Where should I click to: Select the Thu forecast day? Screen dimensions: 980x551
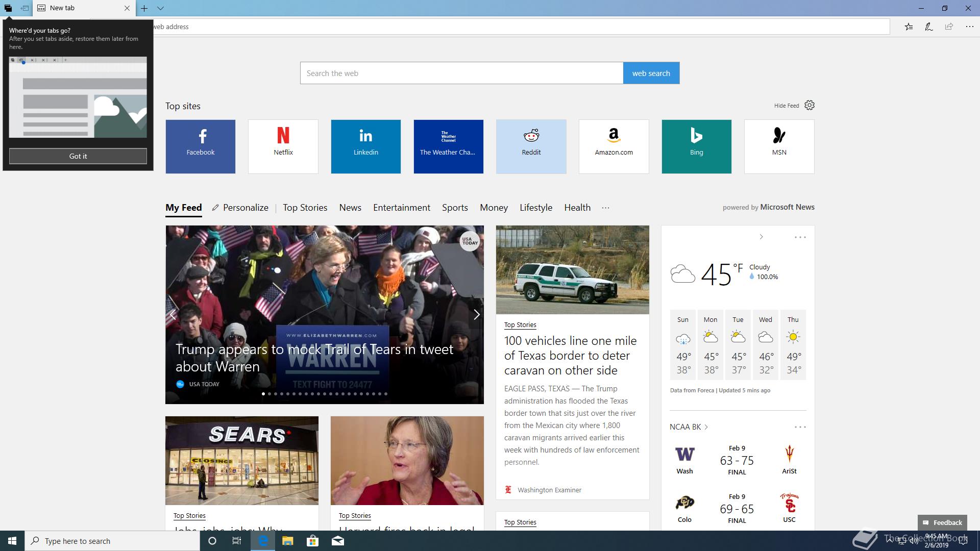pyautogui.click(x=793, y=345)
